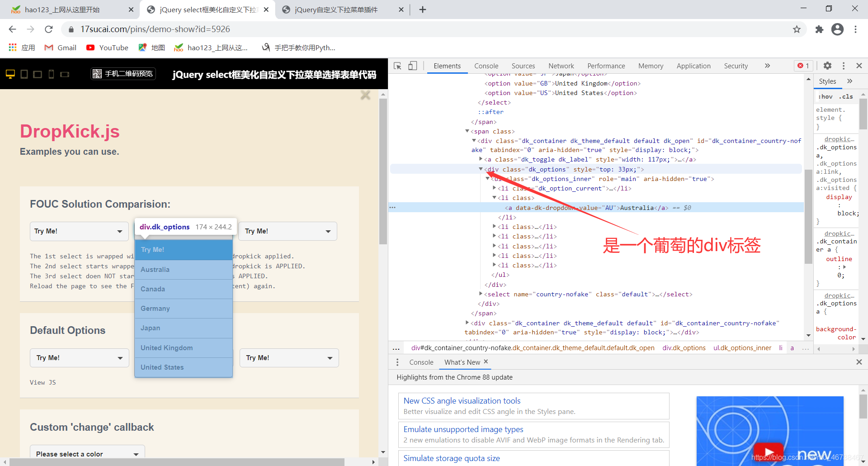This screenshot has width=868, height=466.
Task: Open the Security tab
Action: click(x=736, y=66)
